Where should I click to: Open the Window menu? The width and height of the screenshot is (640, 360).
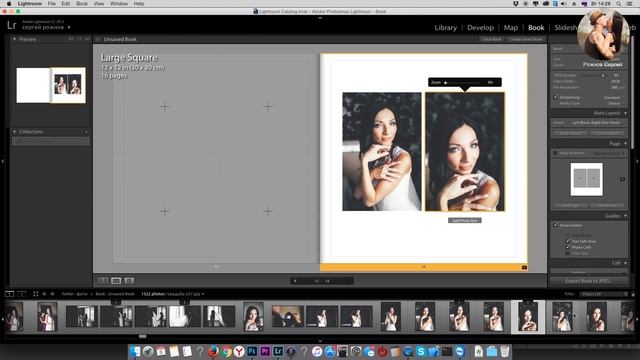(119, 4)
